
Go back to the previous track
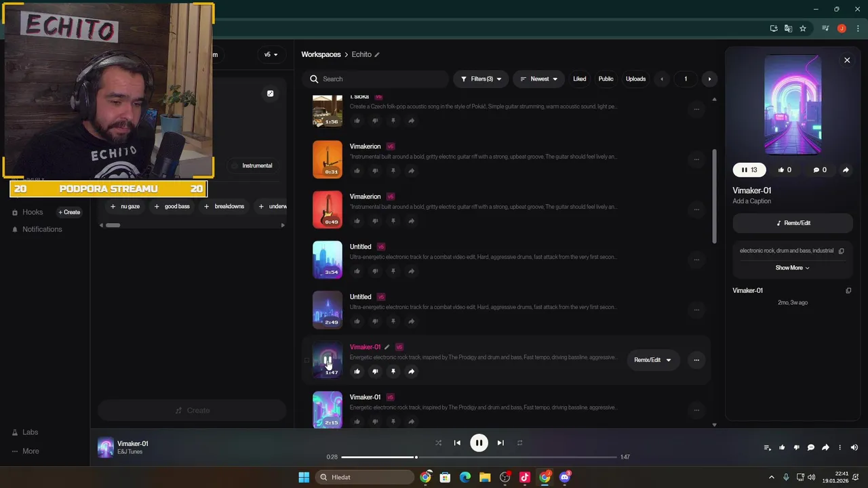[x=457, y=443]
